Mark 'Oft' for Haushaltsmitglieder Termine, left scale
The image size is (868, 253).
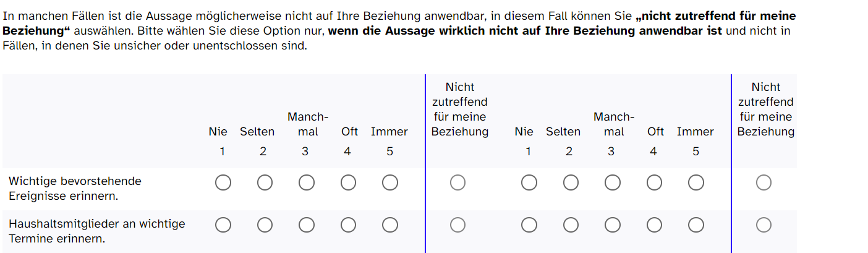348,225
